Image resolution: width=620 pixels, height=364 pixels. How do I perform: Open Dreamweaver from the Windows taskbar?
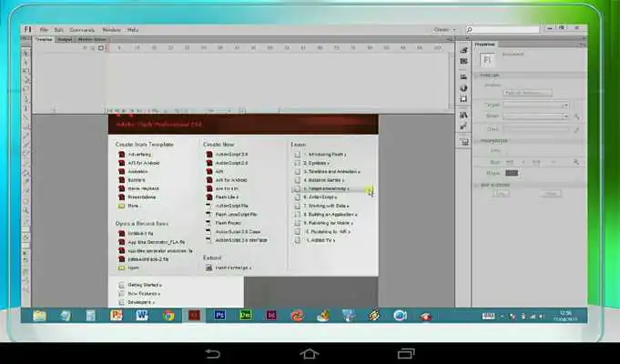coord(246,316)
